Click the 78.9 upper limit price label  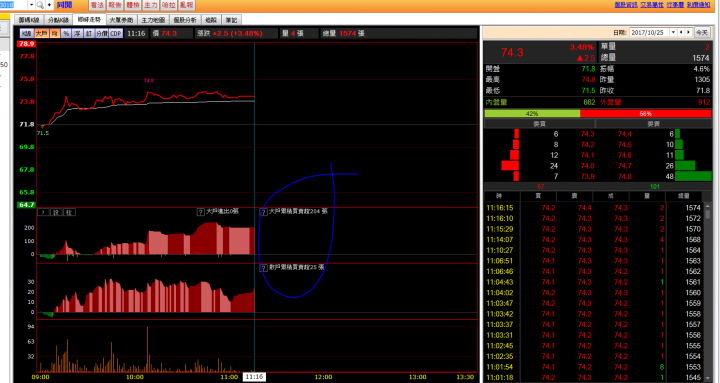click(x=26, y=44)
